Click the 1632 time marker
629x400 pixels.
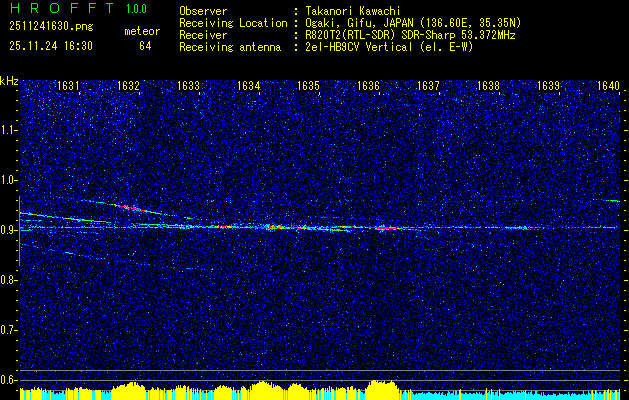coord(128,85)
